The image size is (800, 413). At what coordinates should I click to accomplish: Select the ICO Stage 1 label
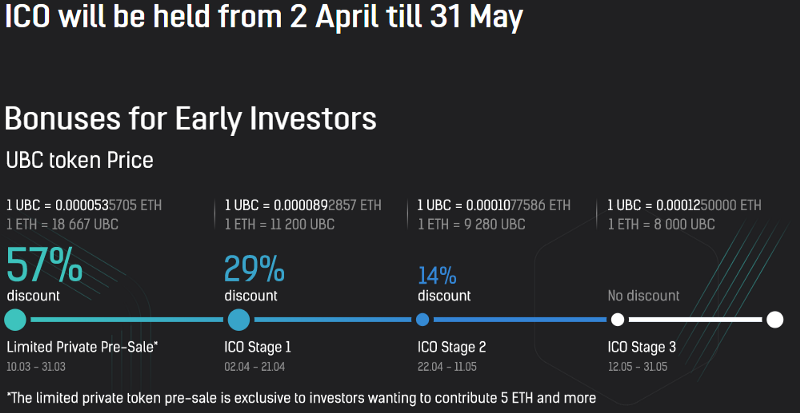click(x=258, y=347)
